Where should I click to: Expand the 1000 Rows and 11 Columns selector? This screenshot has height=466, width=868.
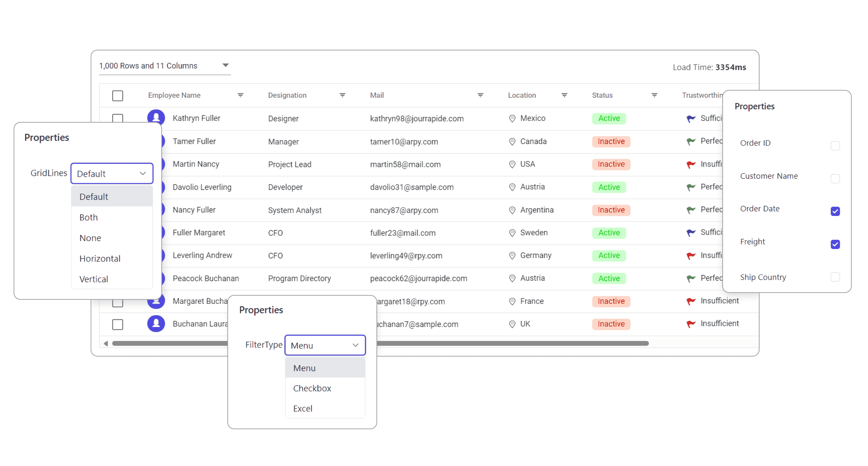point(226,65)
